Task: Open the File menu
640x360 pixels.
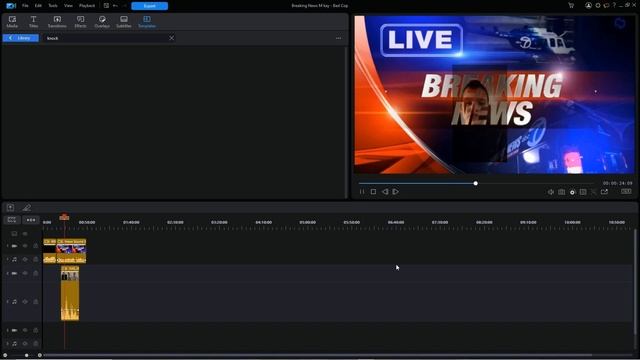Action: coord(25,6)
